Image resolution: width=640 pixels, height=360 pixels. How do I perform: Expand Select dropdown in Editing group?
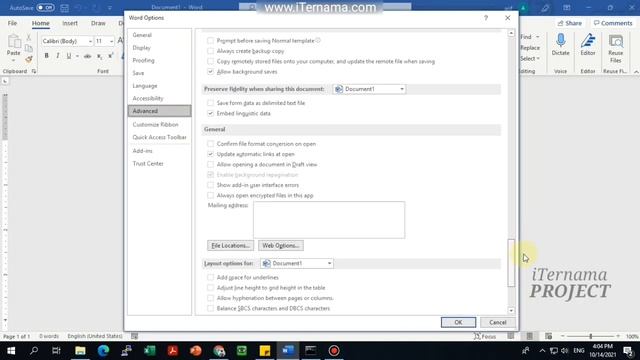point(538,58)
